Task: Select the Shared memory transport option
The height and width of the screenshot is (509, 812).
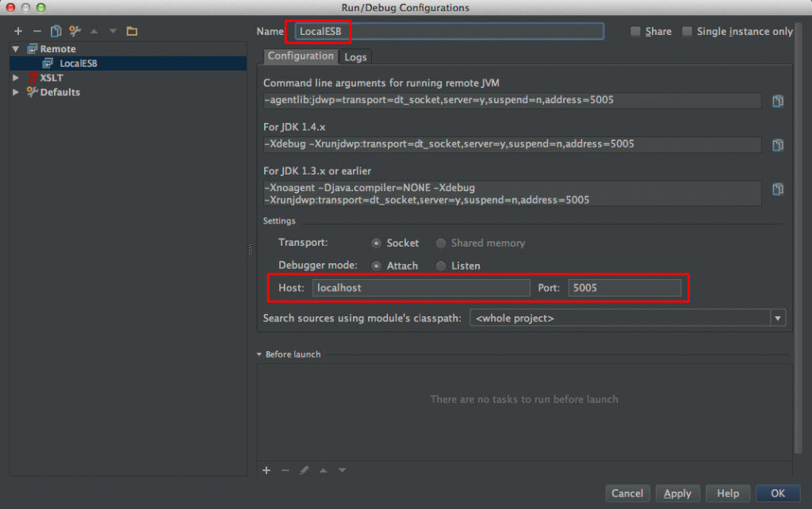Action: pos(441,243)
